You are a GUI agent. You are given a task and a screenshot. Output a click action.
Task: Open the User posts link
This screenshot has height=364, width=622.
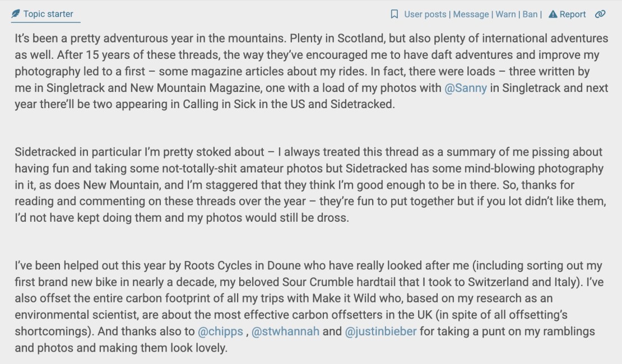pyautogui.click(x=425, y=14)
